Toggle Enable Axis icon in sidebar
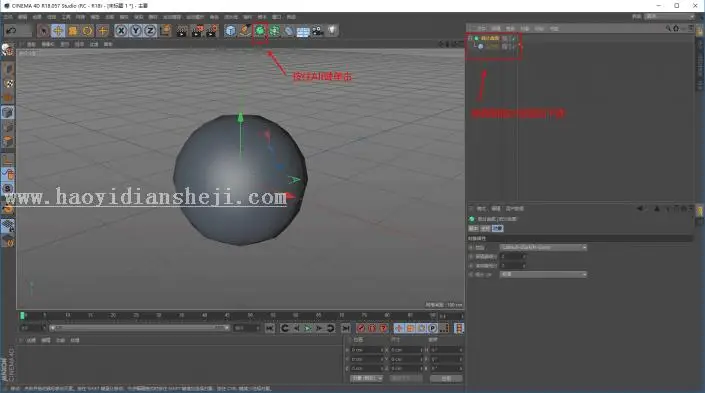Viewport: 705px width, 393px height. coord(8,160)
